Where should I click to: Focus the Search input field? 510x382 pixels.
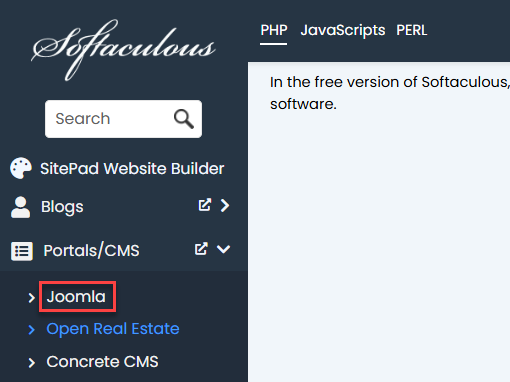tap(123, 119)
